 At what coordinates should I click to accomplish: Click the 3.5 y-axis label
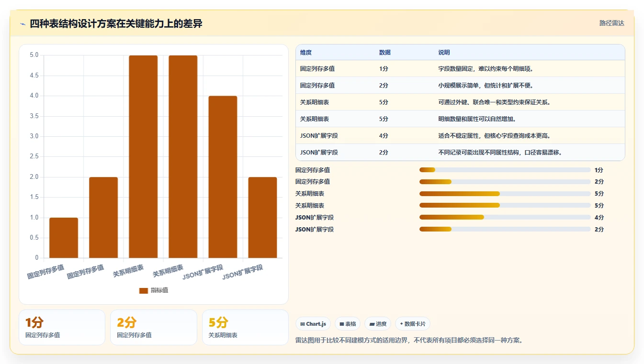(34, 116)
